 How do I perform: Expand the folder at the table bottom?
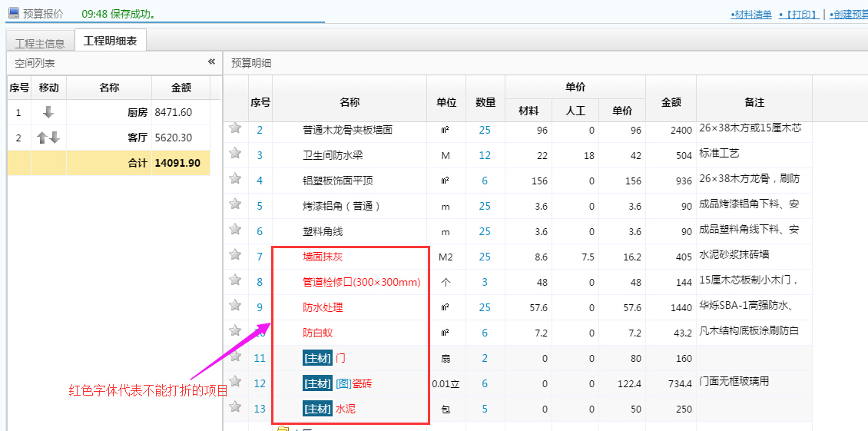[x=283, y=428]
